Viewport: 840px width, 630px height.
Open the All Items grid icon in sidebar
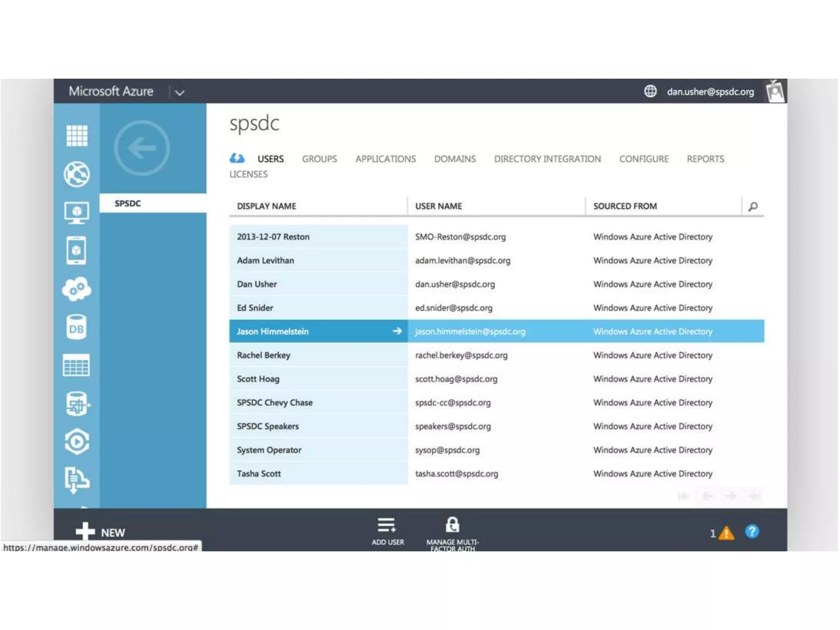click(x=77, y=136)
